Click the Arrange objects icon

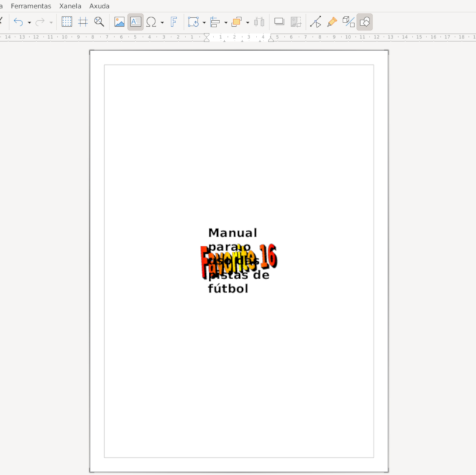click(x=236, y=22)
